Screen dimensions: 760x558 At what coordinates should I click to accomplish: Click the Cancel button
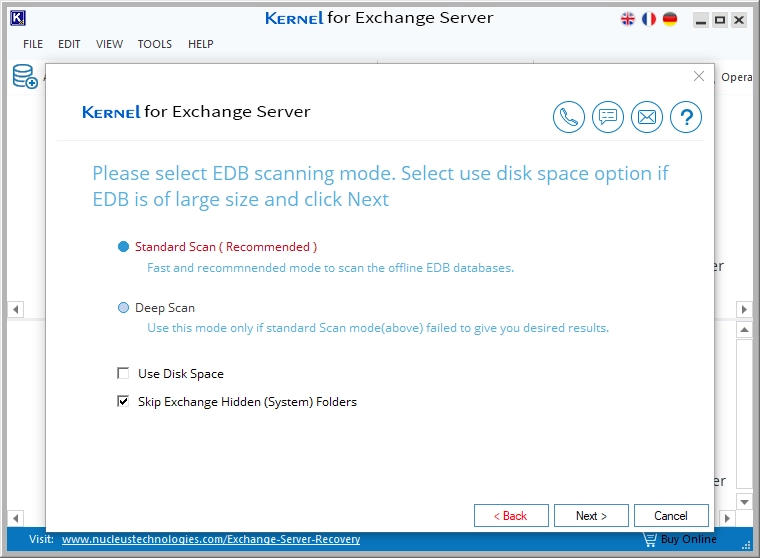point(671,515)
